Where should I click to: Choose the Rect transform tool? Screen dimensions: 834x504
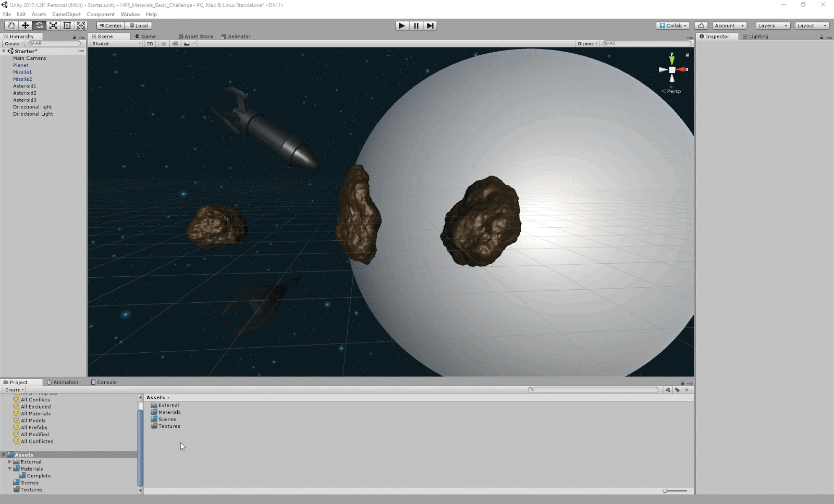click(67, 26)
